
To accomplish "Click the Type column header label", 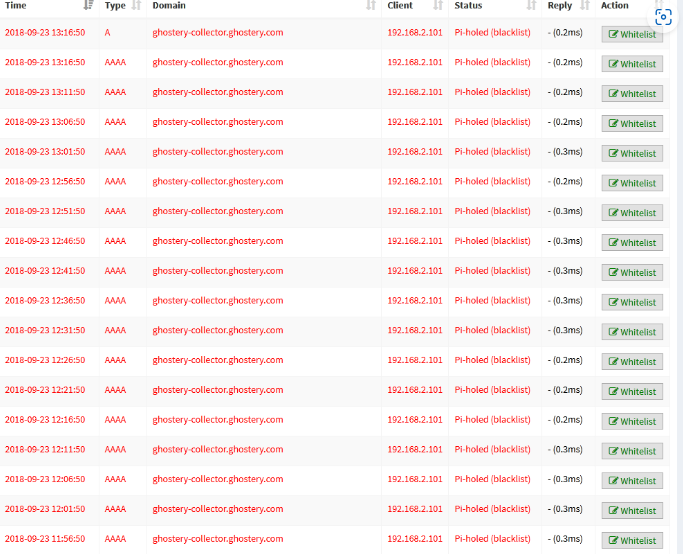I will tap(115, 5).
